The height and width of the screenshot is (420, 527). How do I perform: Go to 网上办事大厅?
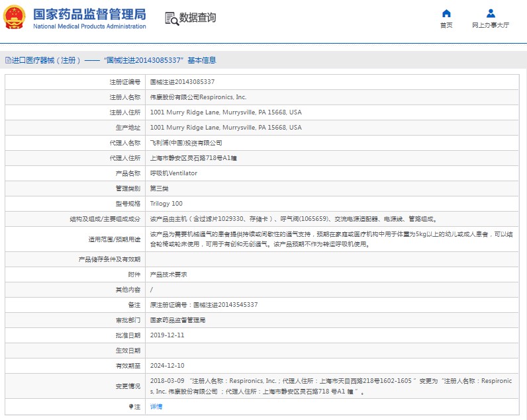(x=491, y=25)
